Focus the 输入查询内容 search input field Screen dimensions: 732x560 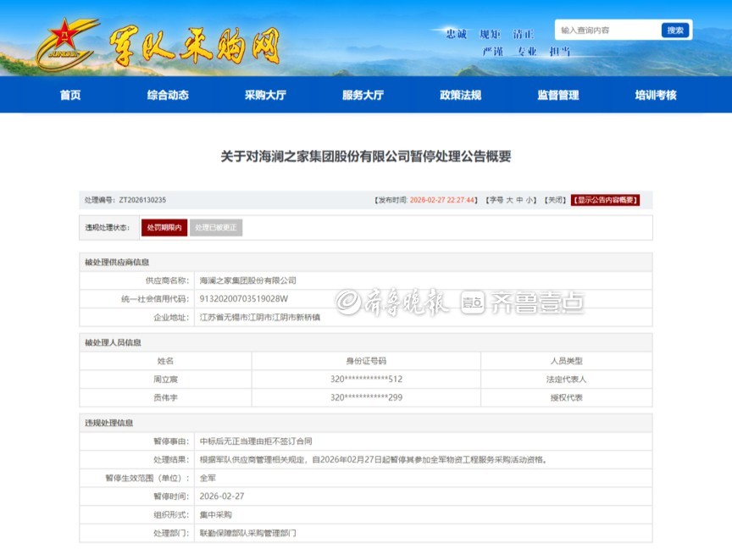pos(607,30)
